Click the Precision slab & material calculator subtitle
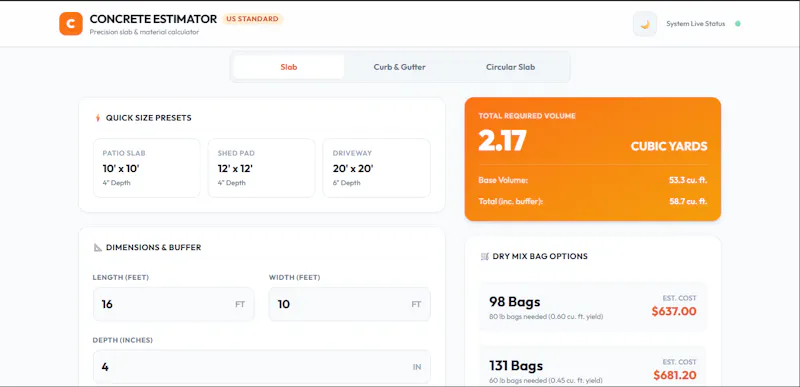Screen dimensions: 800x387 pyautogui.click(x=144, y=32)
